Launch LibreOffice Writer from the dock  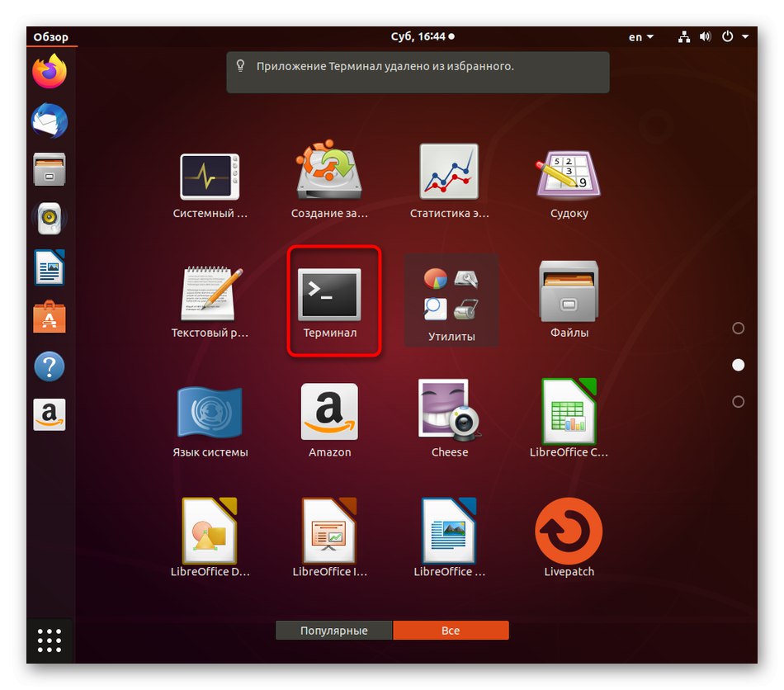coord(50,267)
